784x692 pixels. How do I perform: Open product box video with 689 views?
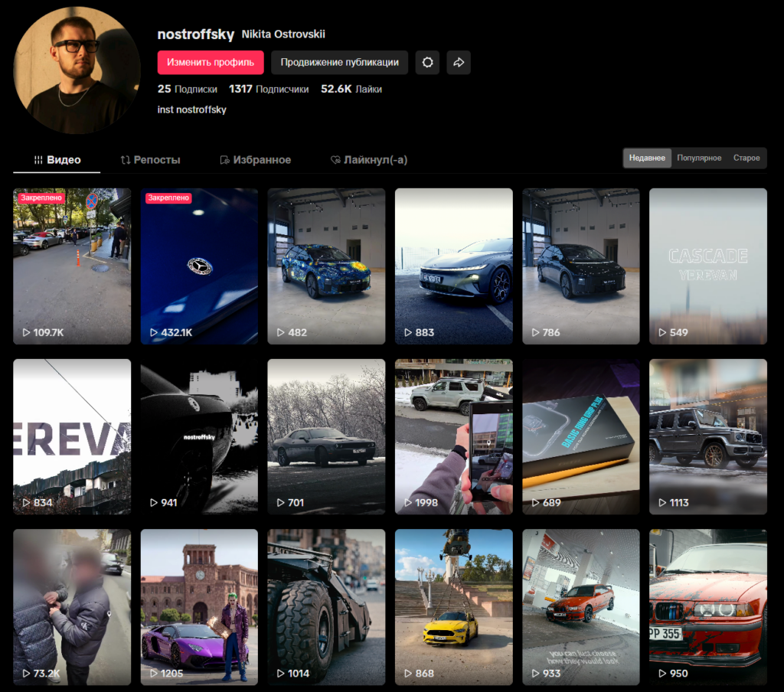click(581, 436)
